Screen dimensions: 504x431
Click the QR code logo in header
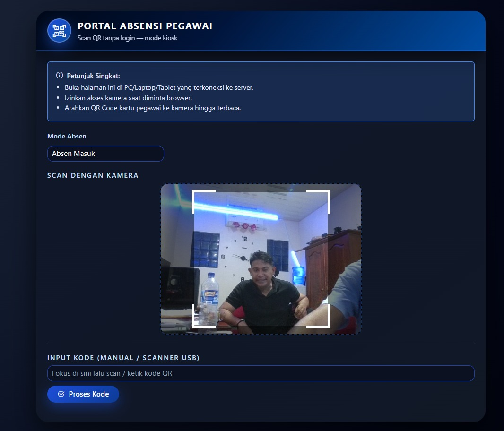(59, 31)
